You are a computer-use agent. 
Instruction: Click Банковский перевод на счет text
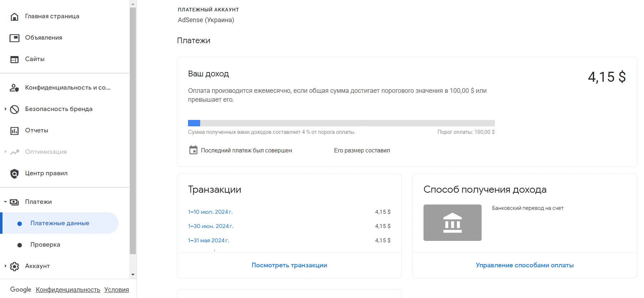(x=528, y=208)
